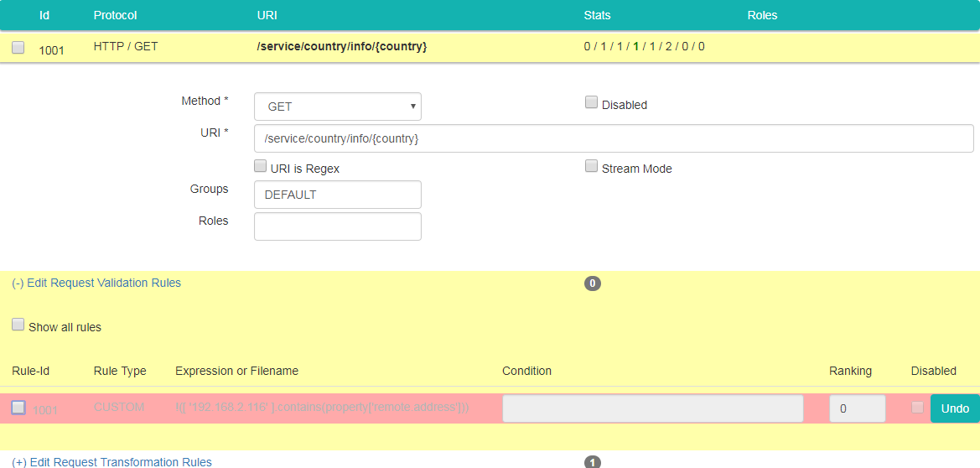Image resolution: width=980 pixels, height=468 pixels.
Task: Click the Ranking field showing 0
Action: 857,408
